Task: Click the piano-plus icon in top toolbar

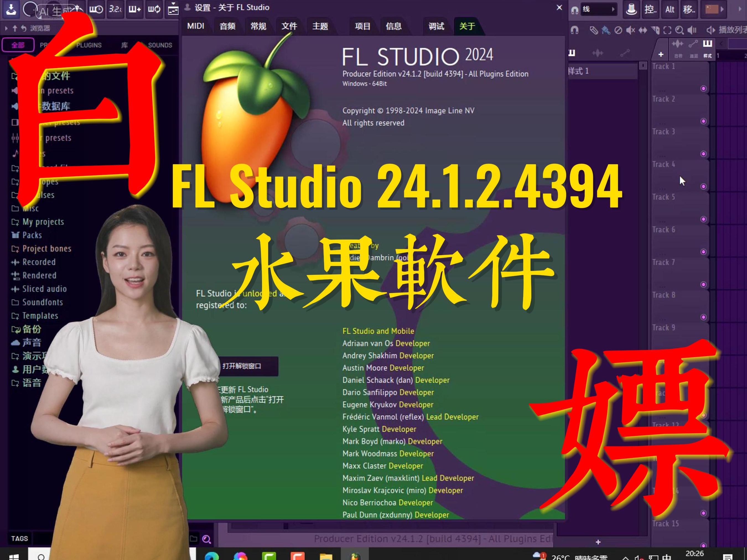Action: click(x=134, y=9)
